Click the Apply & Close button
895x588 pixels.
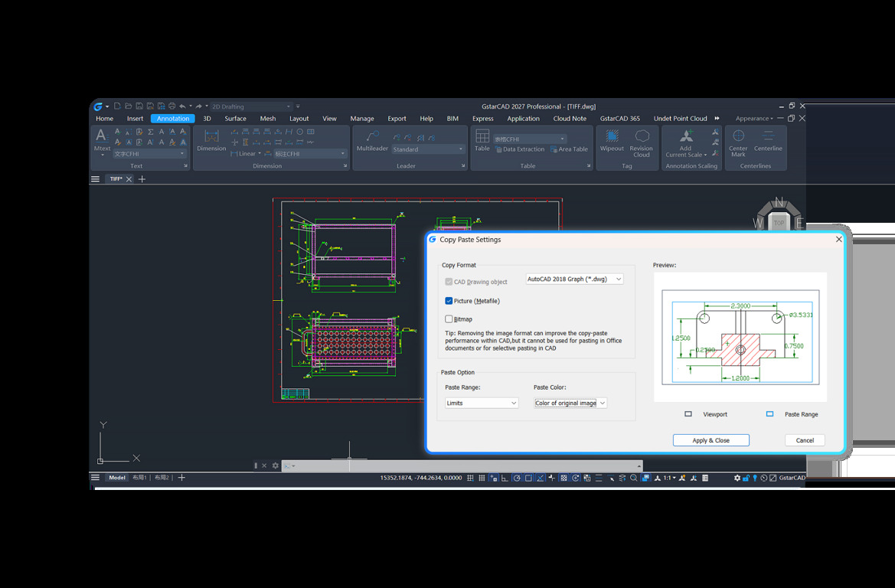pyautogui.click(x=711, y=440)
